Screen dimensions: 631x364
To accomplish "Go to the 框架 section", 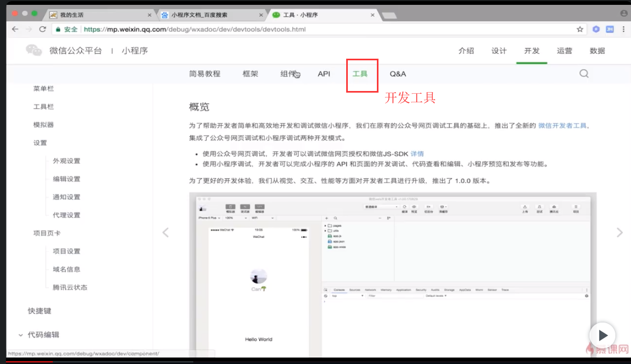I will (x=250, y=74).
